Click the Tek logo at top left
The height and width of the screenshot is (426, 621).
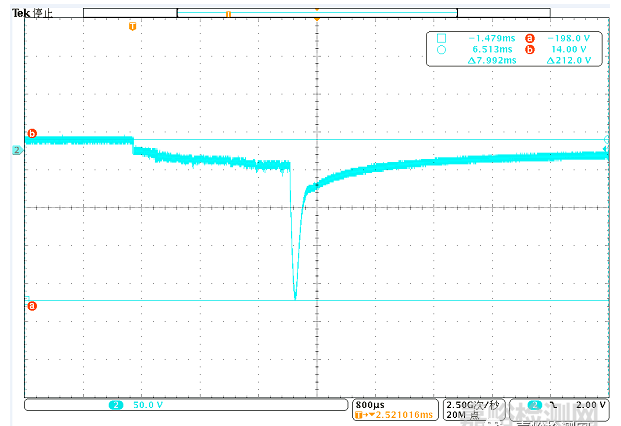21,13
